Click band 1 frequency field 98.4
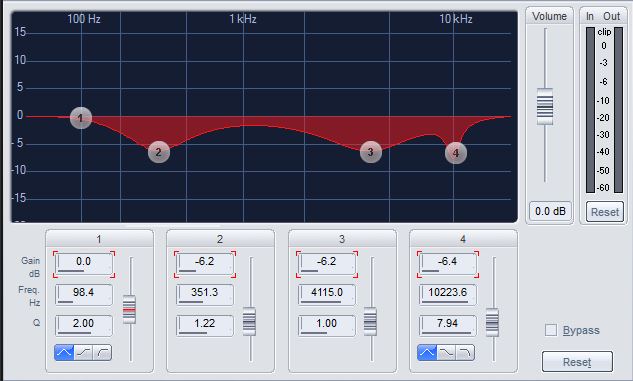The width and height of the screenshot is (633, 381). (84, 295)
